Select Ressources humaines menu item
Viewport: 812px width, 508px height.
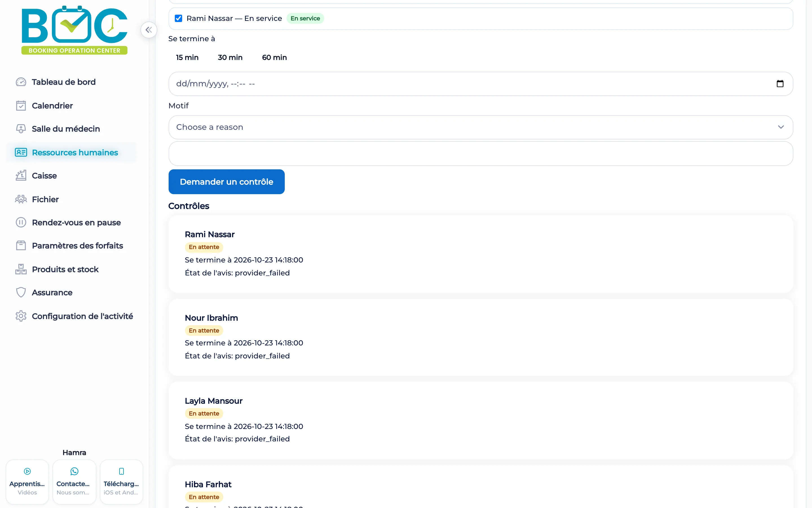[71, 152]
